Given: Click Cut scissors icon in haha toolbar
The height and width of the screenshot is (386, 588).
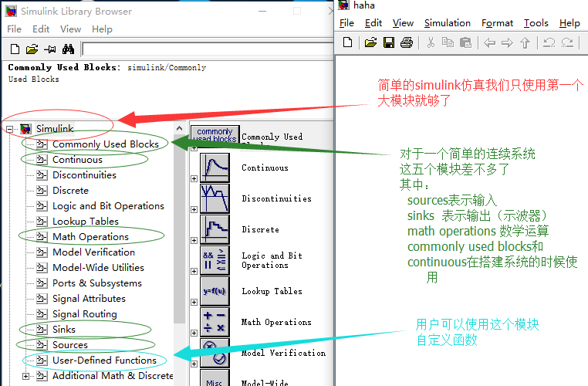Looking at the screenshot, I should [x=431, y=42].
